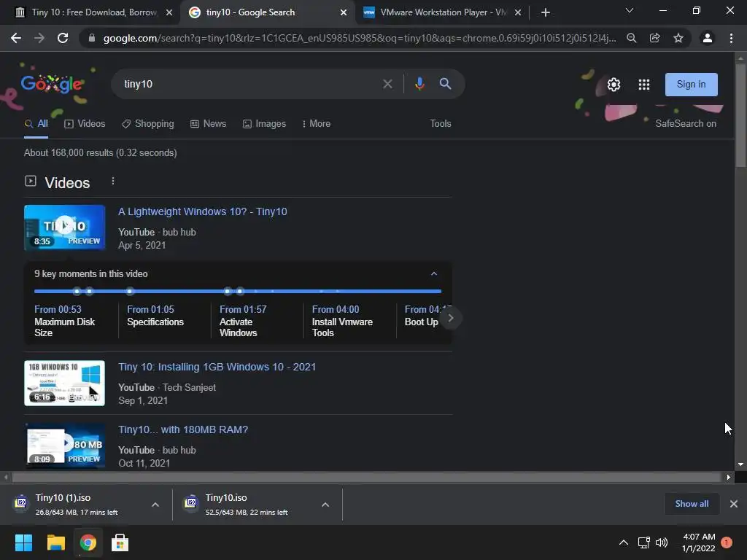Viewport: 747px width, 560px height.
Task: Open the Google apps grid
Action: pos(644,85)
